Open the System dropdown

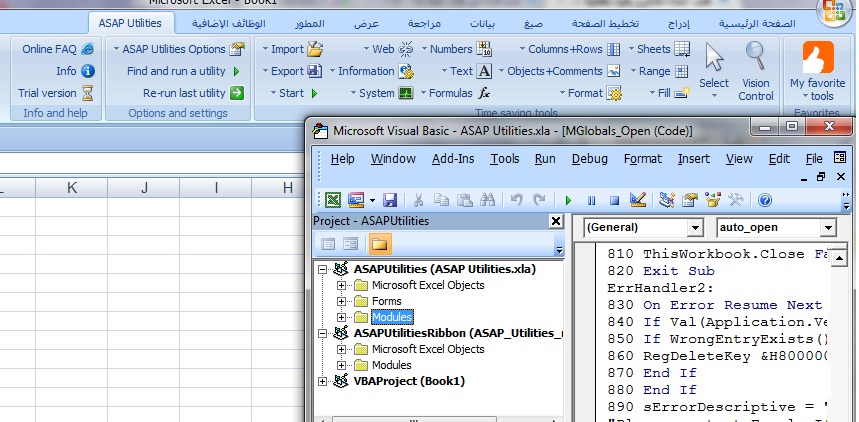[382, 93]
